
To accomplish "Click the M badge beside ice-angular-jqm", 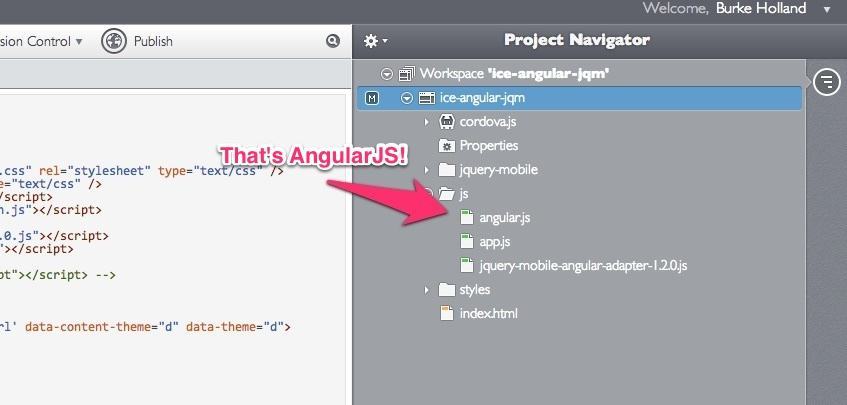I will pos(372,98).
